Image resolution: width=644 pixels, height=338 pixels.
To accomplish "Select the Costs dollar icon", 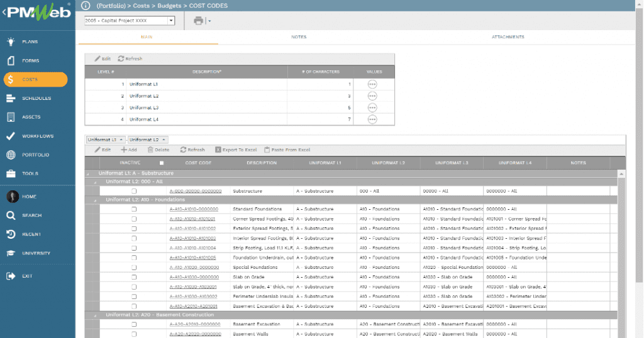I will [11, 80].
